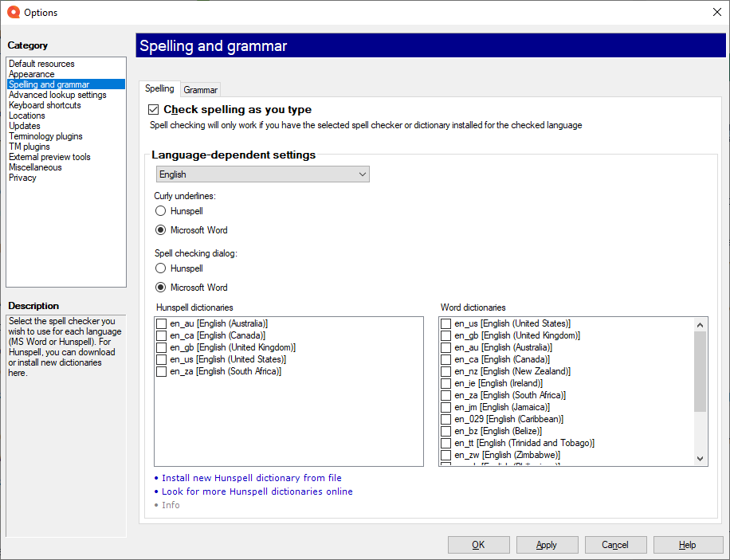Select the Privacy category
Viewport: 730px width, 560px height.
click(x=24, y=177)
